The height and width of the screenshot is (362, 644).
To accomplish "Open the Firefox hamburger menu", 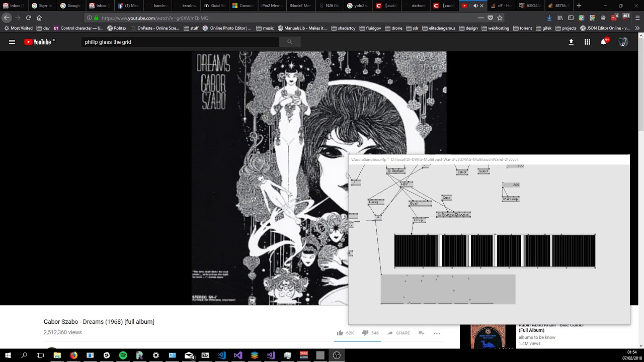I will pos(637,18).
